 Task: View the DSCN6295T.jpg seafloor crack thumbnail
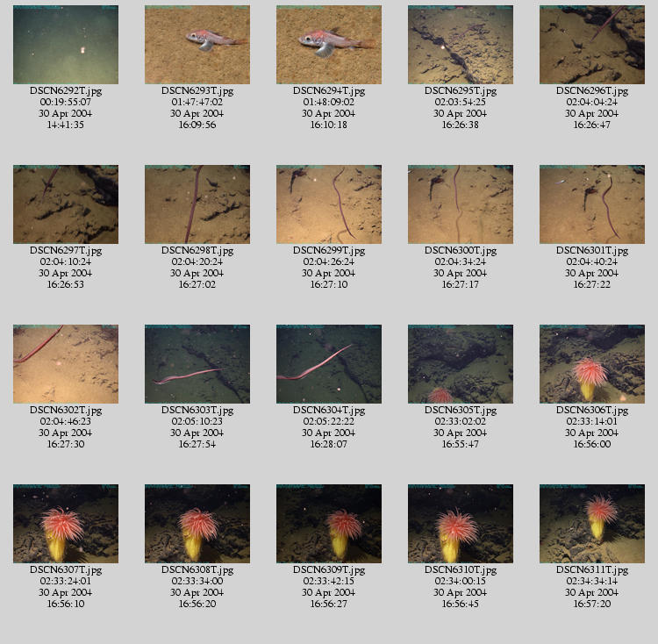tap(461, 45)
